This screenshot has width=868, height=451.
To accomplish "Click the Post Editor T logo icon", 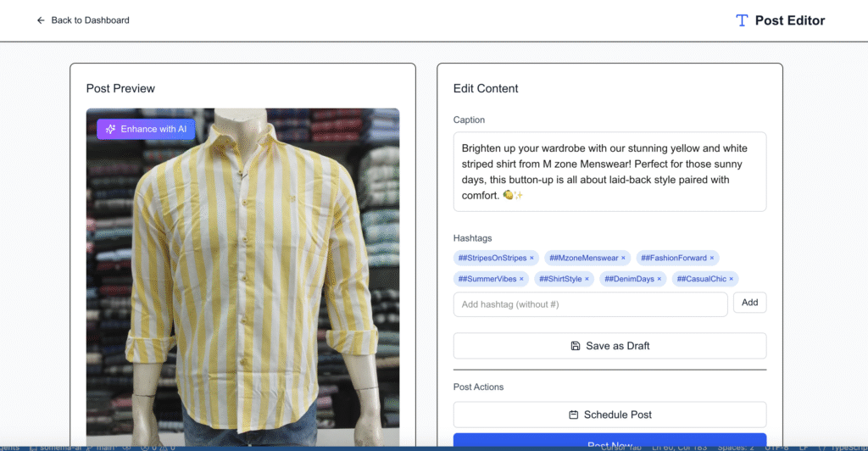I will coord(742,20).
